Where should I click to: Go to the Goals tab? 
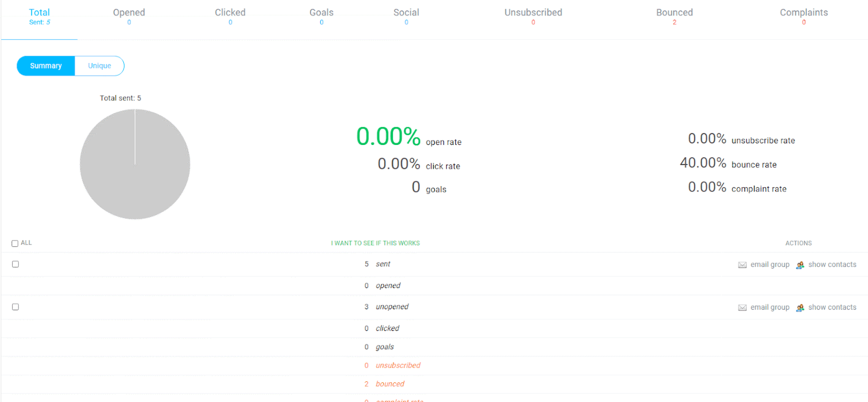pyautogui.click(x=321, y=16)
